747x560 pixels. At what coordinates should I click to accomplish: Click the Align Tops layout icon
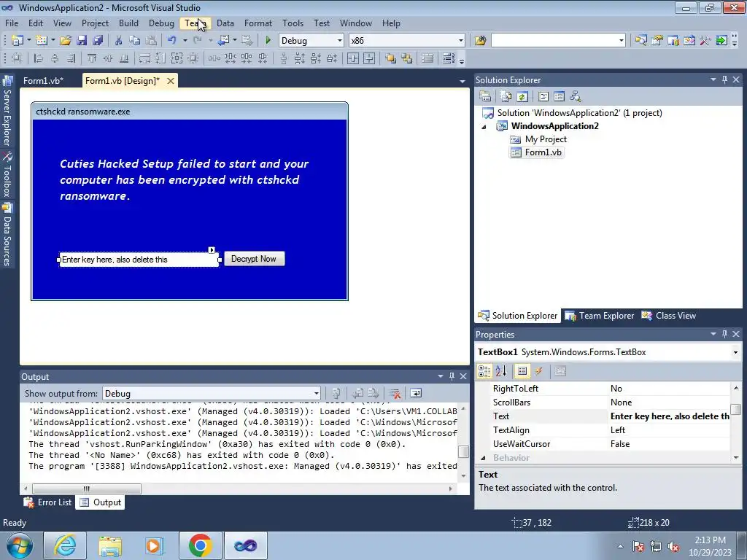pyautogui.click(x=91, y=58)
